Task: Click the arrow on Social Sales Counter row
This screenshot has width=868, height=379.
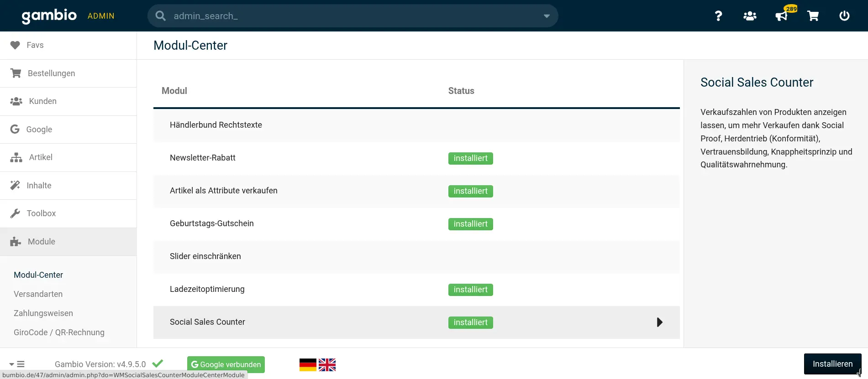Action: (x=659, y=322)
